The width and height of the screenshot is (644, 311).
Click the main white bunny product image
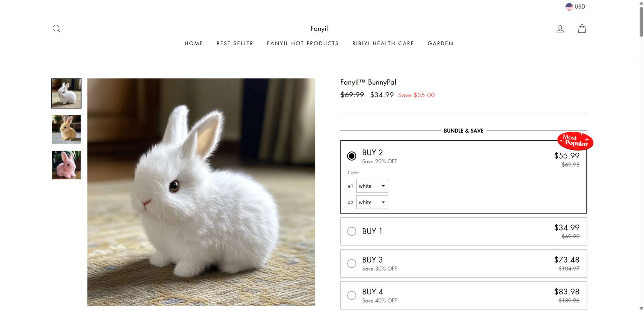(x=201, y=192)
